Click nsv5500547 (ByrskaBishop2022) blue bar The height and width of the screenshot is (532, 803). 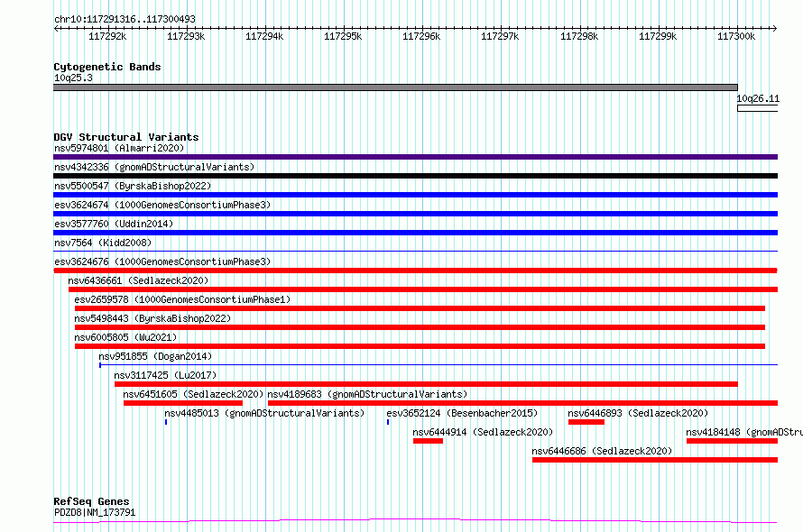415,195
